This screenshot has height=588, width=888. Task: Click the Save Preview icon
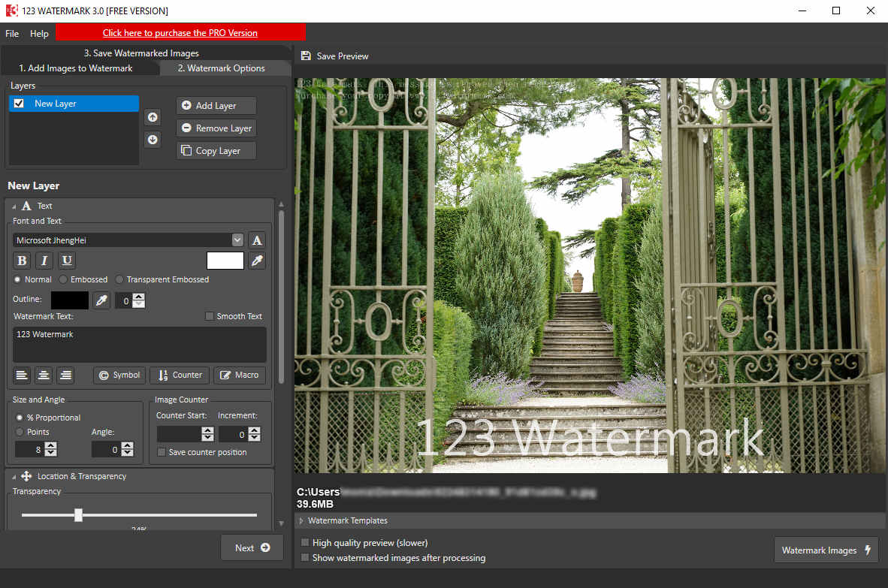[305, 56]
